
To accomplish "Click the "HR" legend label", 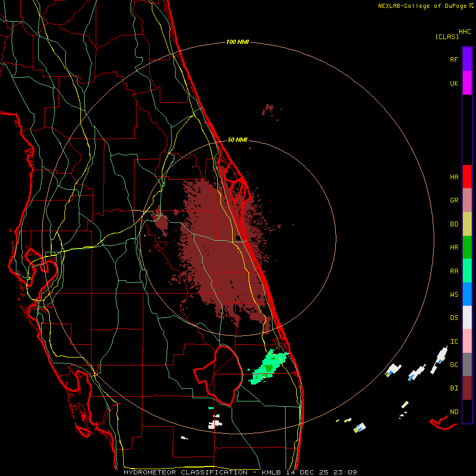I will tap(454, 248).
